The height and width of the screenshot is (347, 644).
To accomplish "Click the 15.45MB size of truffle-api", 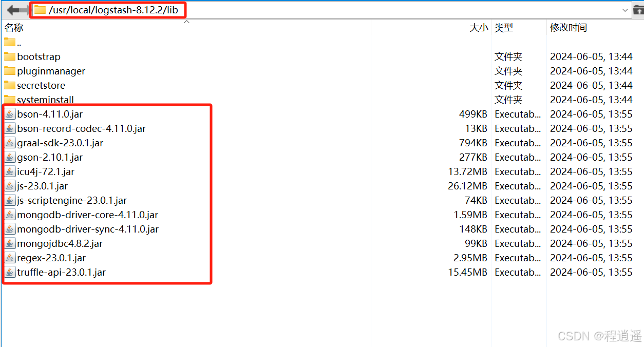I will (x=467, y=272).
